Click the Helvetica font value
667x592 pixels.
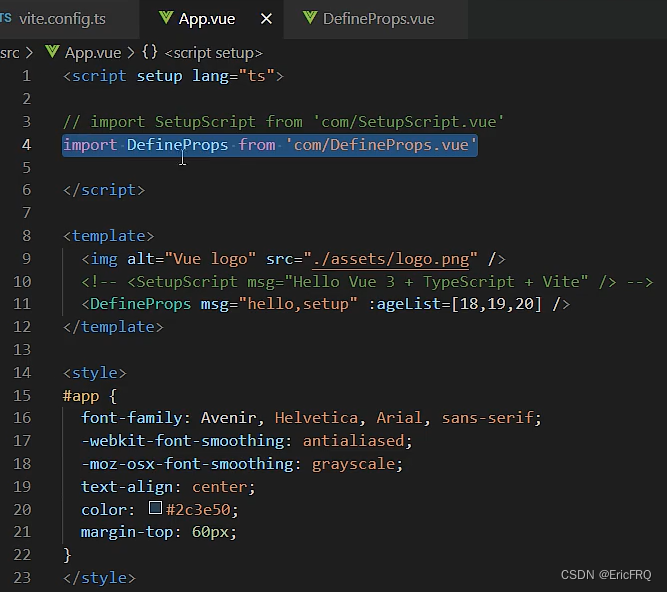coord(316,418)
